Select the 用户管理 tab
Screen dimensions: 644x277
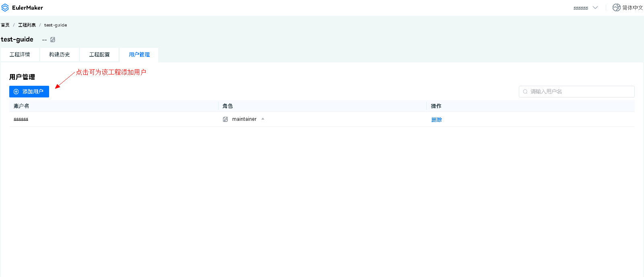[139, 55]
